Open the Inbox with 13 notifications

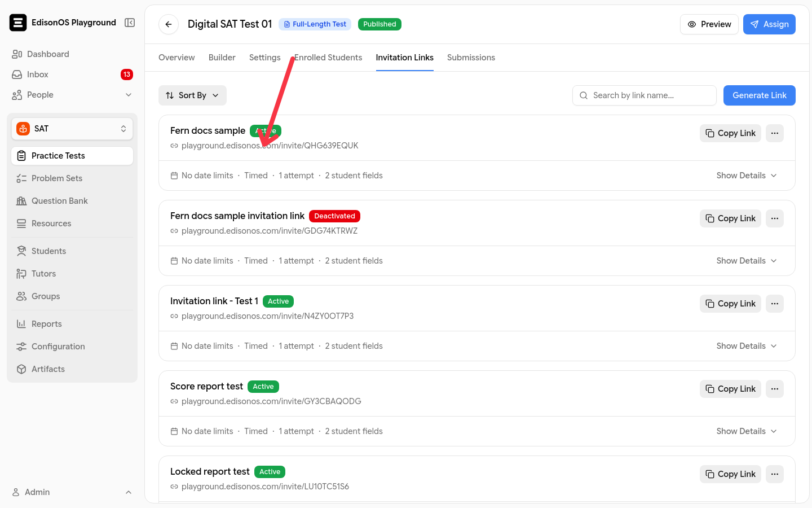(72, 75)
